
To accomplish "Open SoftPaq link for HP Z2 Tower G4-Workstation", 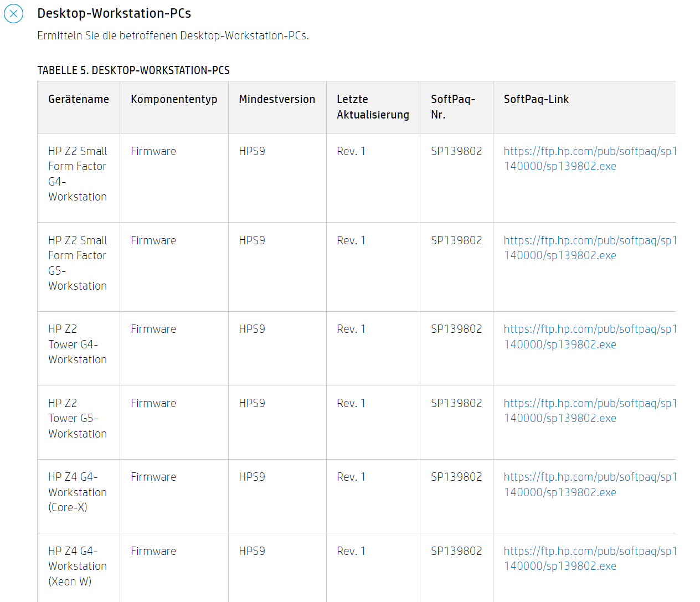I will pyautogui.click(x=590, y=337).
